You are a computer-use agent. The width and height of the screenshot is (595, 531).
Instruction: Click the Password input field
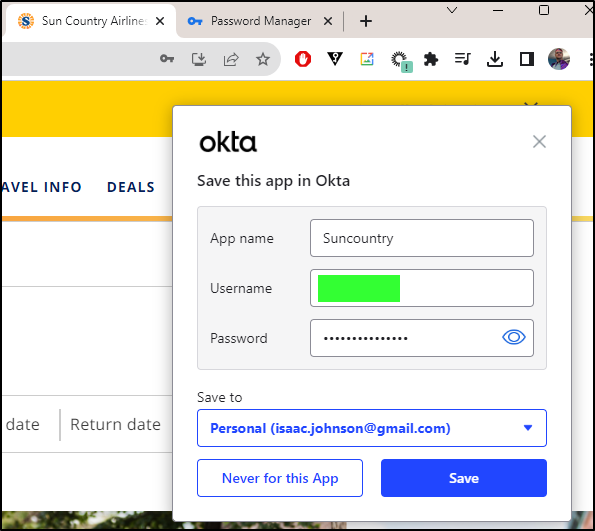pos(422,338)
